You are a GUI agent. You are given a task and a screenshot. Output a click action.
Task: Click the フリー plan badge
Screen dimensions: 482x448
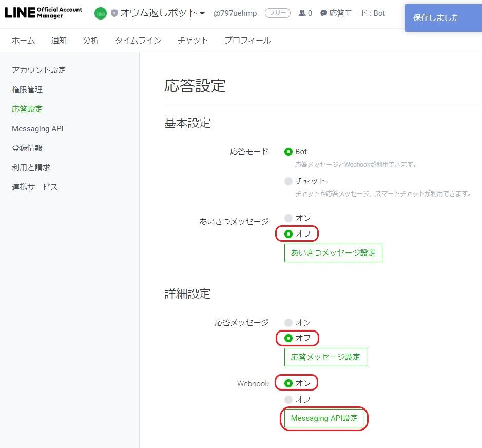278,13
